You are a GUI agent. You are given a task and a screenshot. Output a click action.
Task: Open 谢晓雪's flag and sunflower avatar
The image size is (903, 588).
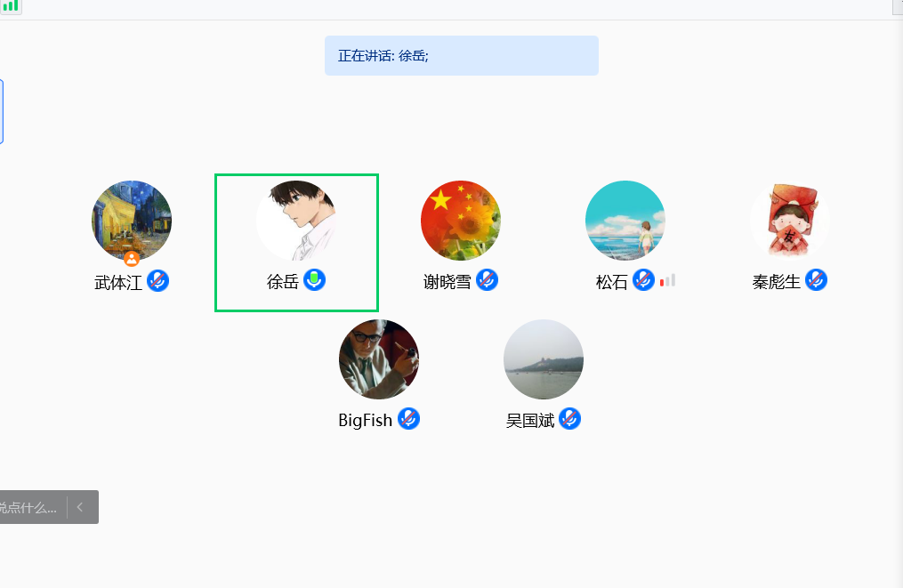click(461, 221)
